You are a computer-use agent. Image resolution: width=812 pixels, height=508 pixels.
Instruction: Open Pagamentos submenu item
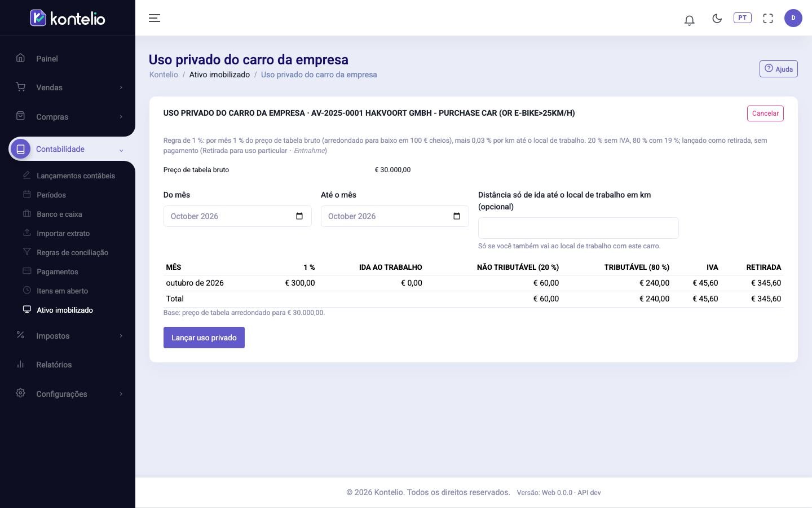coord(58,271)
